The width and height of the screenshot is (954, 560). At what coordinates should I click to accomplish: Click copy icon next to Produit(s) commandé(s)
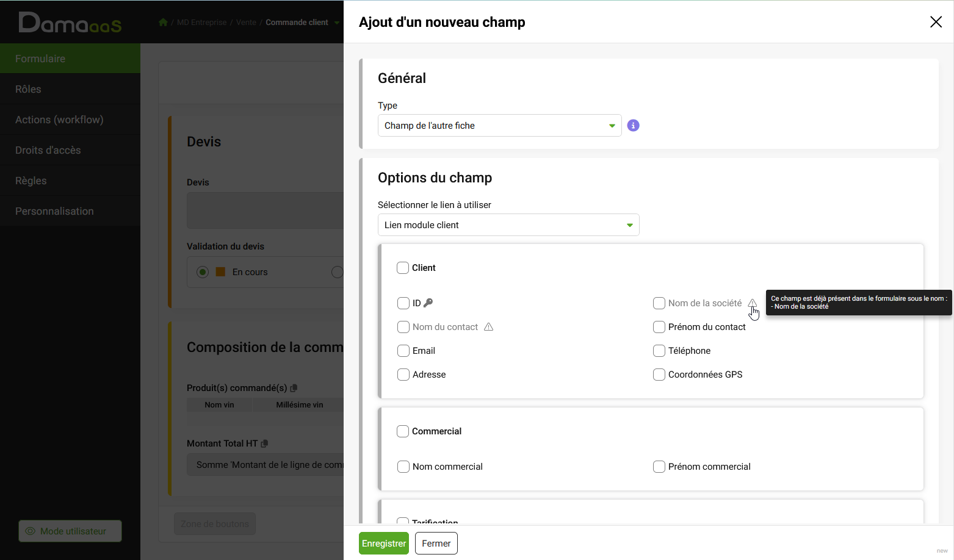pos(294,388)
